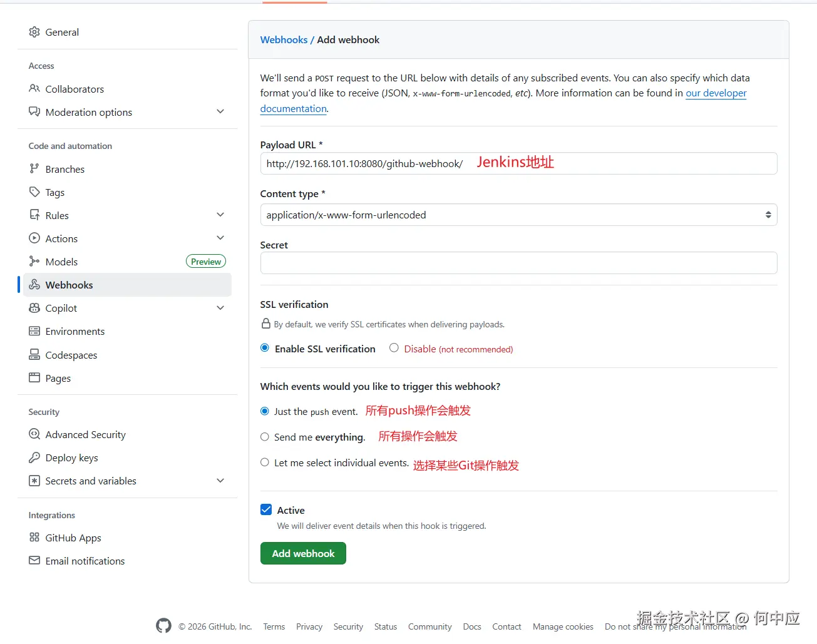Click the Codespaces icon in sidebar
817x644 pixels.
(x=34, y=355)
